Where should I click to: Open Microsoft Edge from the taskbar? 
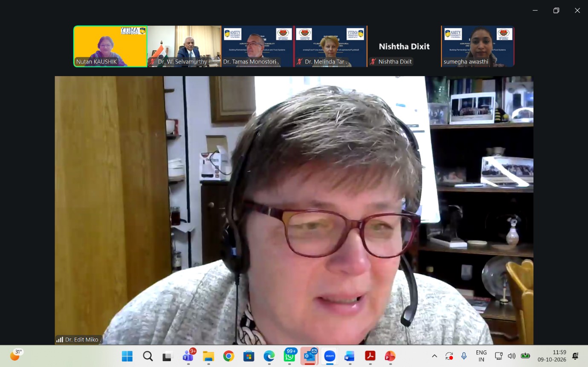269,356
